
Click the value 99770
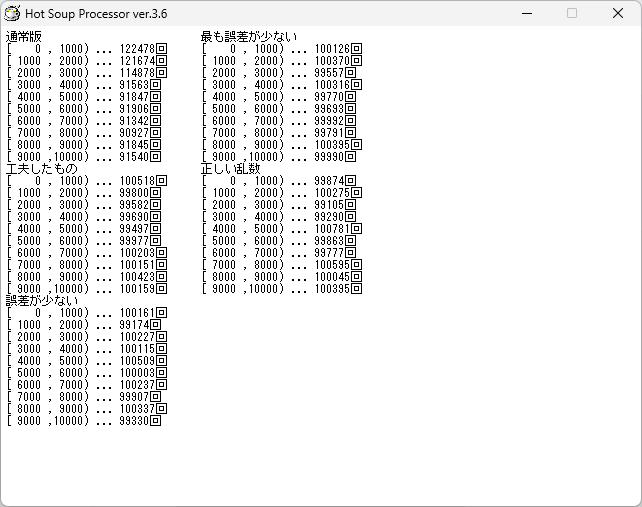pyautogui.click(x=329, y=97)
